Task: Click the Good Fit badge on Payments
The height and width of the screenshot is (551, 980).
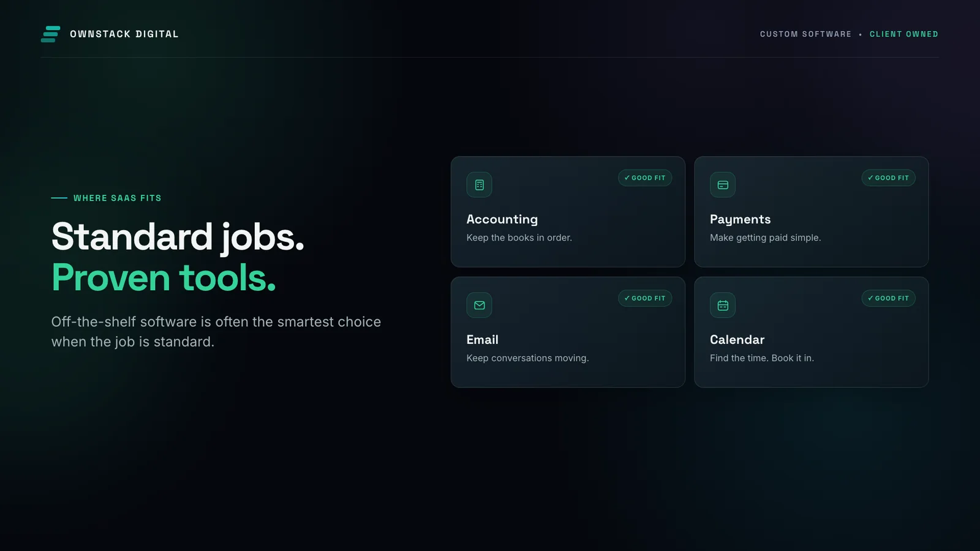Action: pyautogui.click(x=888, y=178)
